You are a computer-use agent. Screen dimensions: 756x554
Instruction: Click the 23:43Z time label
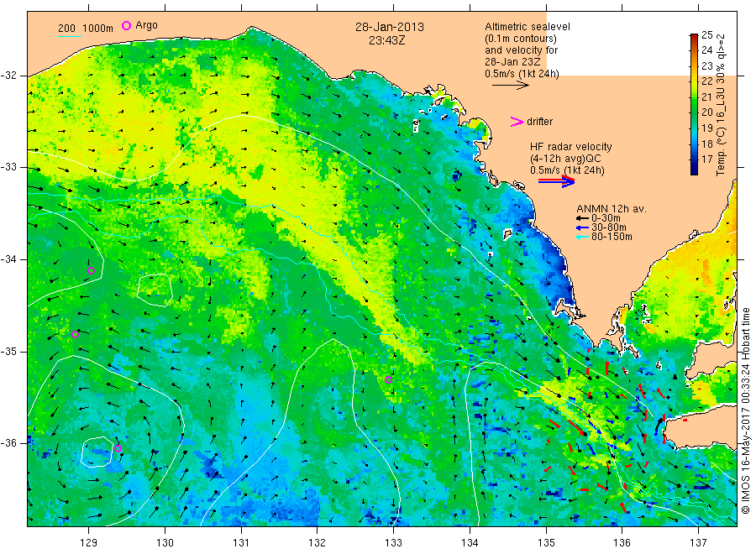click(x=386, y=40)
